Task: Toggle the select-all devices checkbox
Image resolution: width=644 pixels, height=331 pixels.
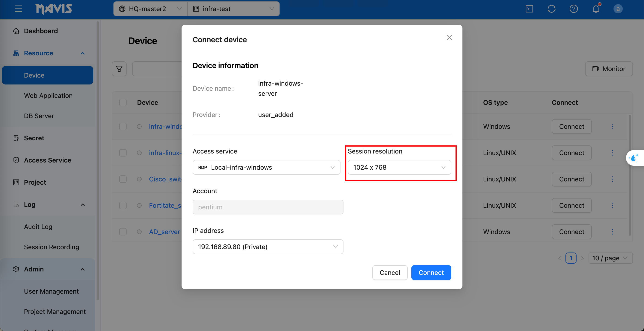Action: click(x=123, y=102)
